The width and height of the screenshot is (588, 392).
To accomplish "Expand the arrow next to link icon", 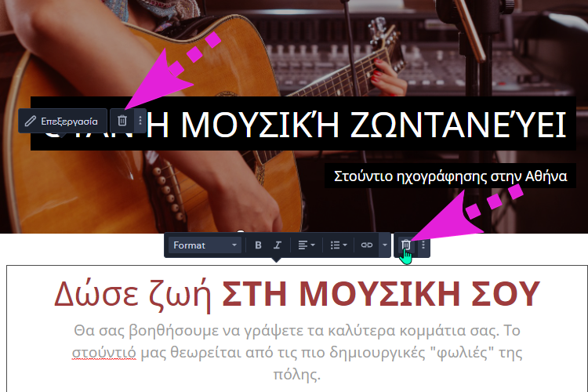I will [x=384, y=245].
